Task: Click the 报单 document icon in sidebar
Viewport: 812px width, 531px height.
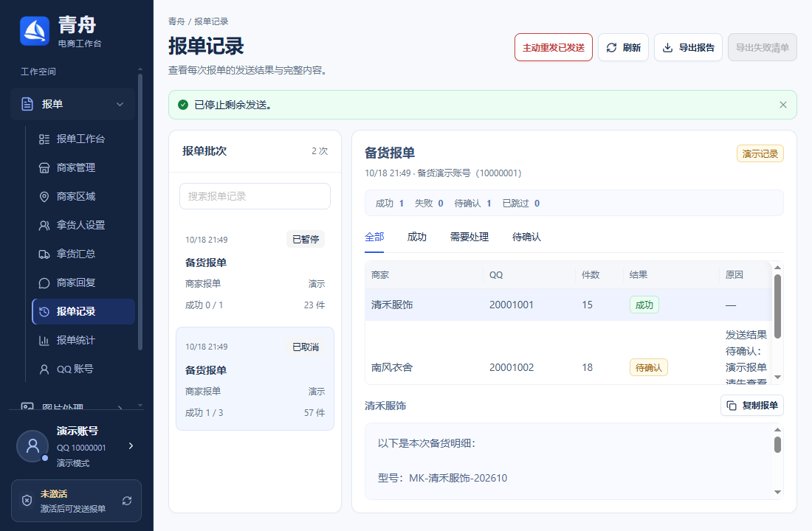Action: [27, 104]
